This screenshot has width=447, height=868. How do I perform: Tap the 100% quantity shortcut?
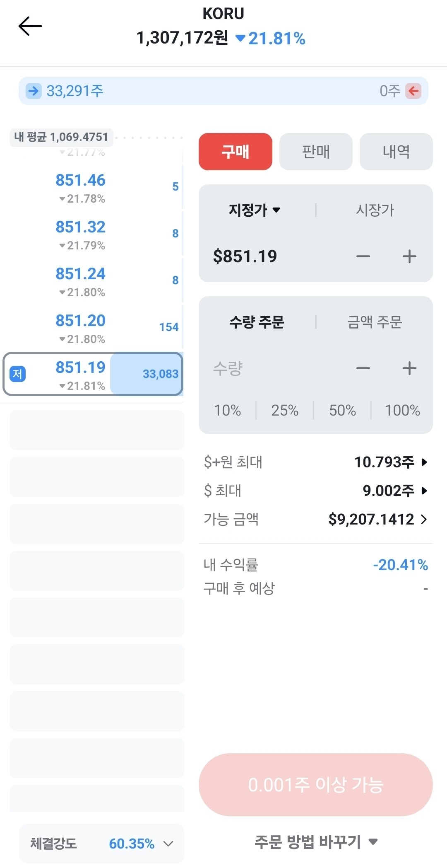(402, 410)
